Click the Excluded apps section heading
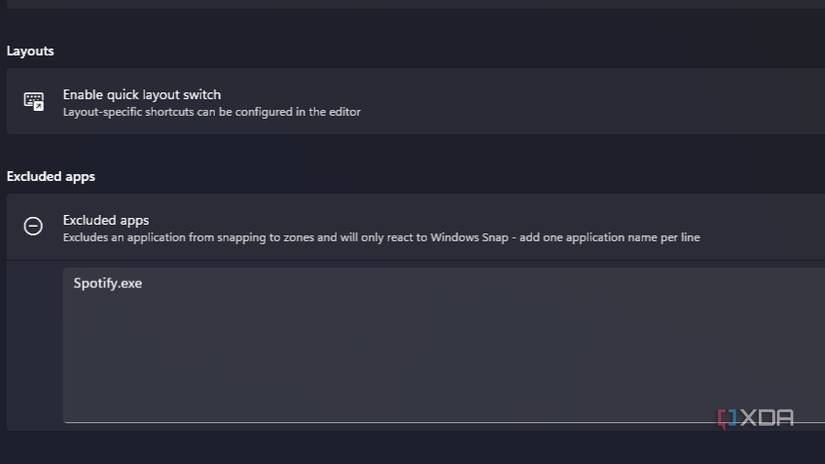The height and width of the screenshot is (464, 825). coord(51,176)
